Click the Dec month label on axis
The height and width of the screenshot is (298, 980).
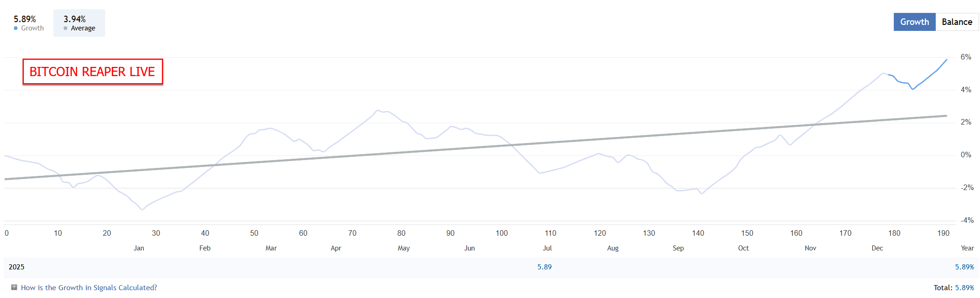click(x=877, y=248)
